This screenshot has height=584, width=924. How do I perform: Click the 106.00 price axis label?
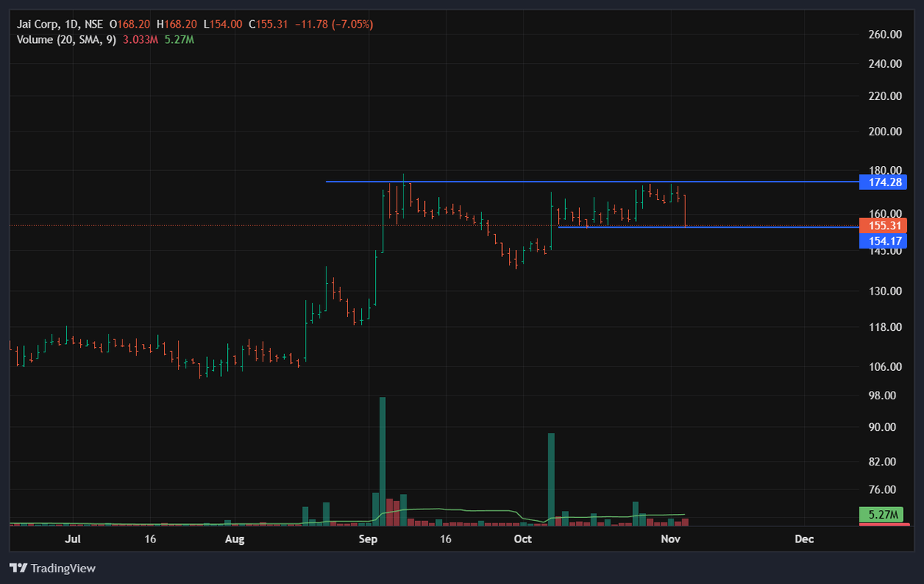885,367
